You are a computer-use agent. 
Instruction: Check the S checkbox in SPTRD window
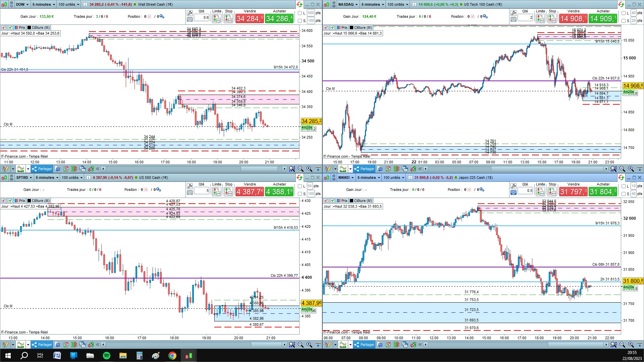[x=300, y=194]
